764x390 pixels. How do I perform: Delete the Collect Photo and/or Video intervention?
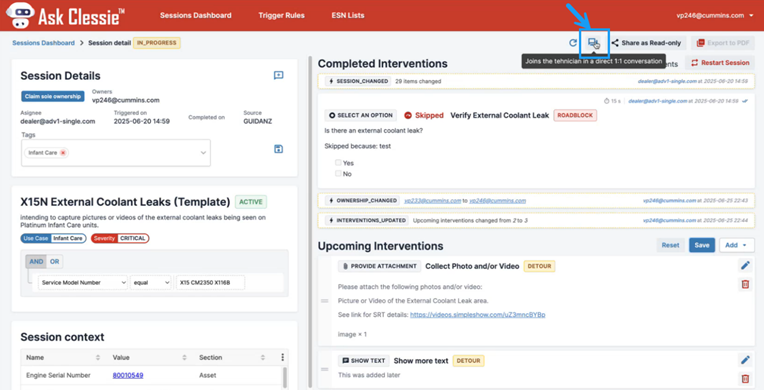coord(745,284)
